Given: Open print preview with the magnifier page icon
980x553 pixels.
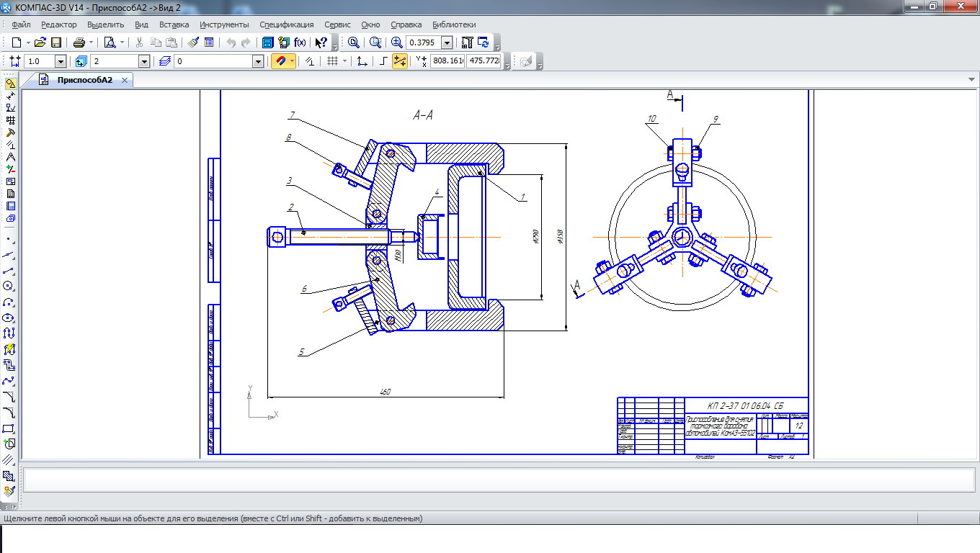Looking at the screenshot, I should coord(110,42).
